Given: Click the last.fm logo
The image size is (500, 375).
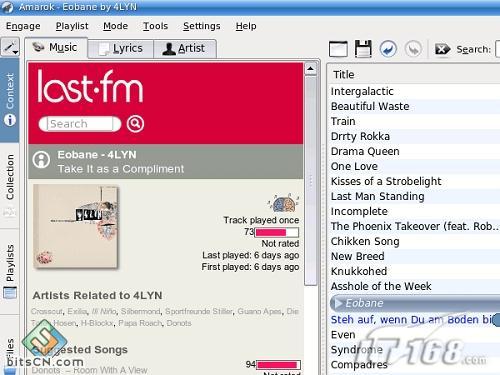Looking at the screenshot, I should [90, 86].
